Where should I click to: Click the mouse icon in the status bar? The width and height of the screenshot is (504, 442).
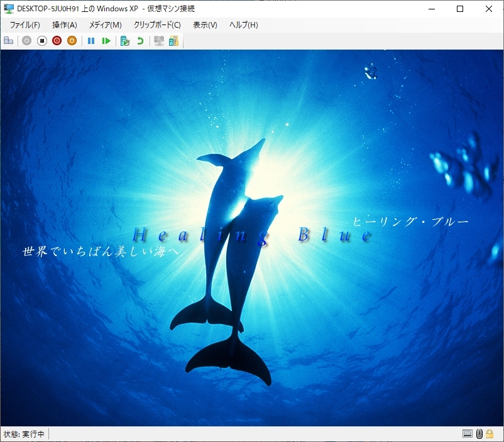coord(479,434)
